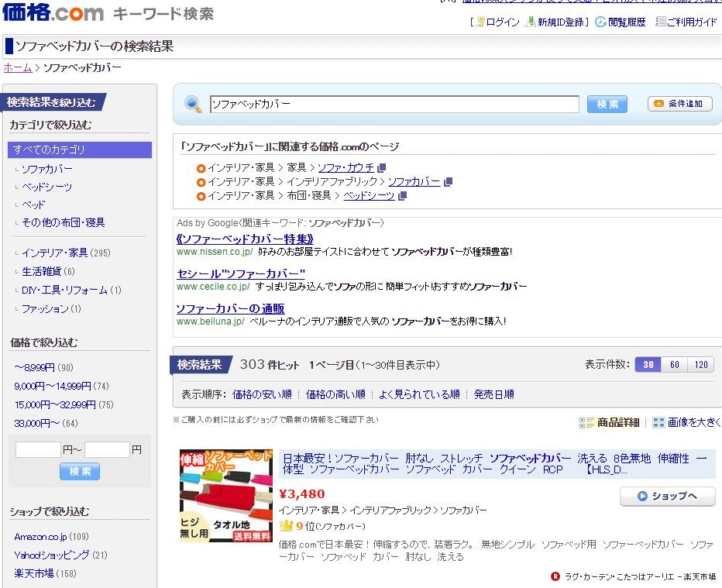Click 新規ID登録 link in header

point(561,22)
